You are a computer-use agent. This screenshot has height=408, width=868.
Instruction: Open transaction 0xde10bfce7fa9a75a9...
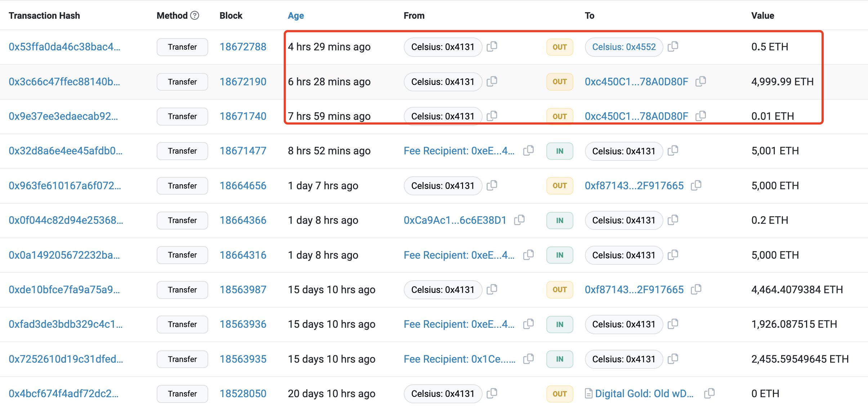click(x=64, y=290)
